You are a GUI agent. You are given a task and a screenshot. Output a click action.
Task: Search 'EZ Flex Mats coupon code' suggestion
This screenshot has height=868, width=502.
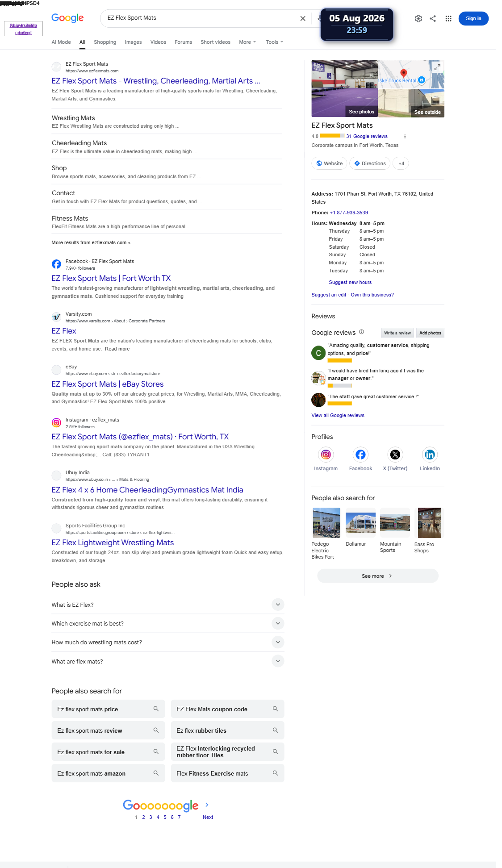pos(227,709)
